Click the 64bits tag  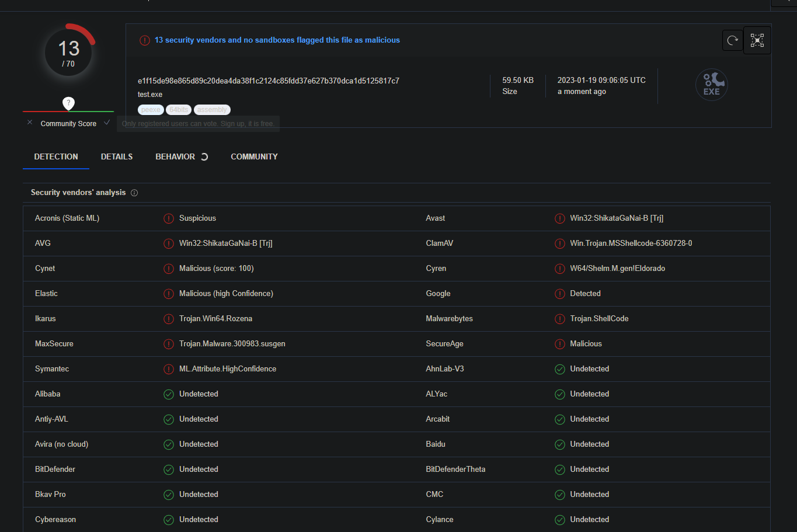pos(179,110)
